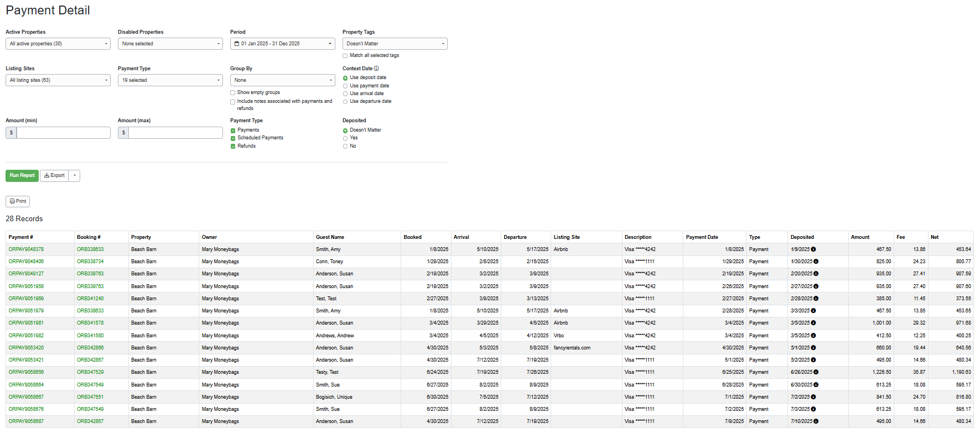Uncheck the Scheduled Payments checkbox
980x428 pixels.
pos(233,138)
